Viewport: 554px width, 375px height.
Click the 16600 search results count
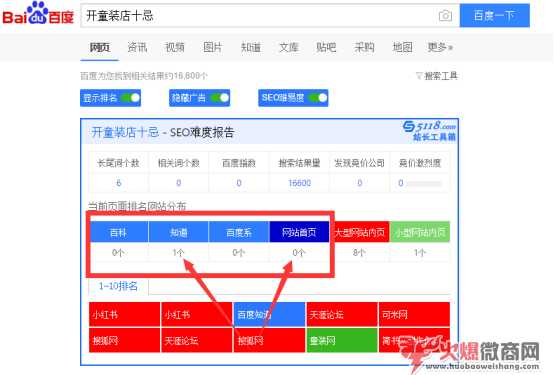(x=300, y=183)
